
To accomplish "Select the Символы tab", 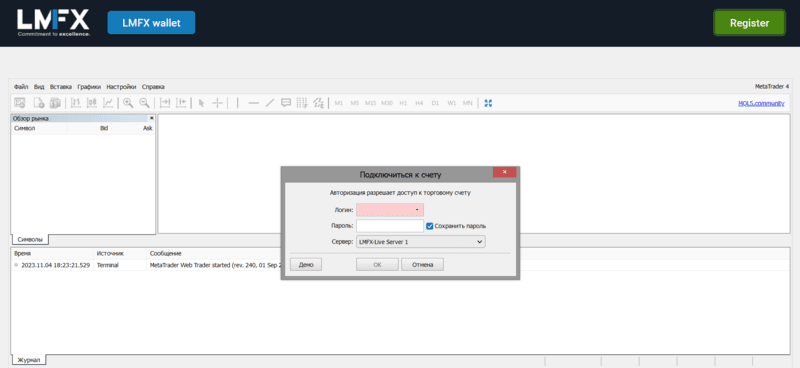I will (x=30, y=239).
